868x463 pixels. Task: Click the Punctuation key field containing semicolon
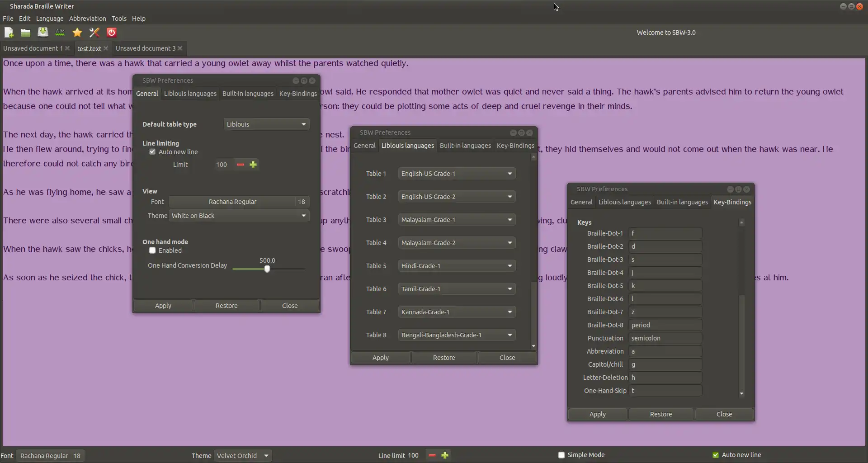[x=665, y=338]
